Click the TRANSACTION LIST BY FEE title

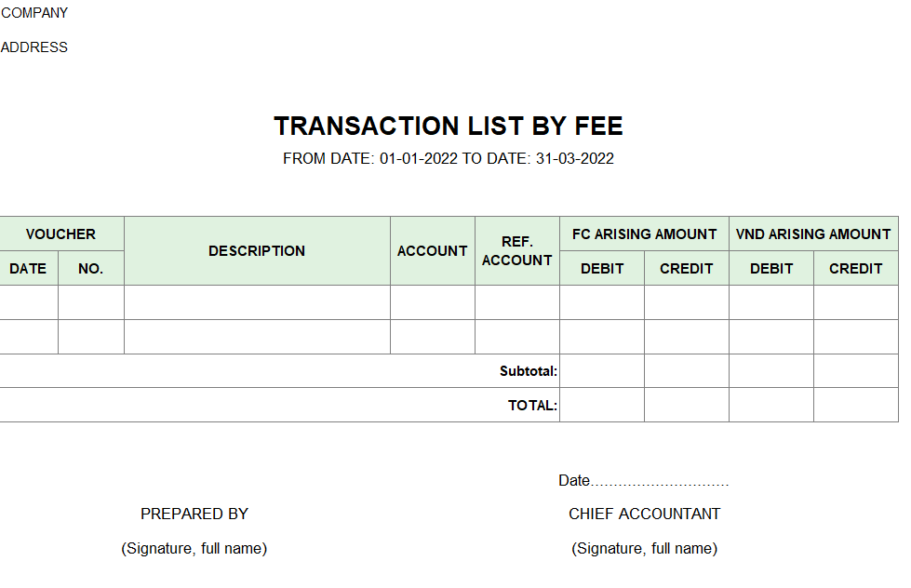(x=448, y=127)
